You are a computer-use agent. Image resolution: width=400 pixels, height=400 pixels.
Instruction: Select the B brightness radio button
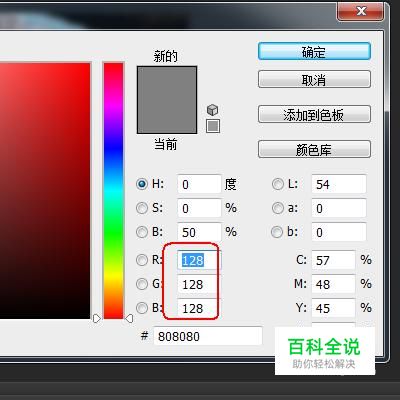tap(142, 232)
